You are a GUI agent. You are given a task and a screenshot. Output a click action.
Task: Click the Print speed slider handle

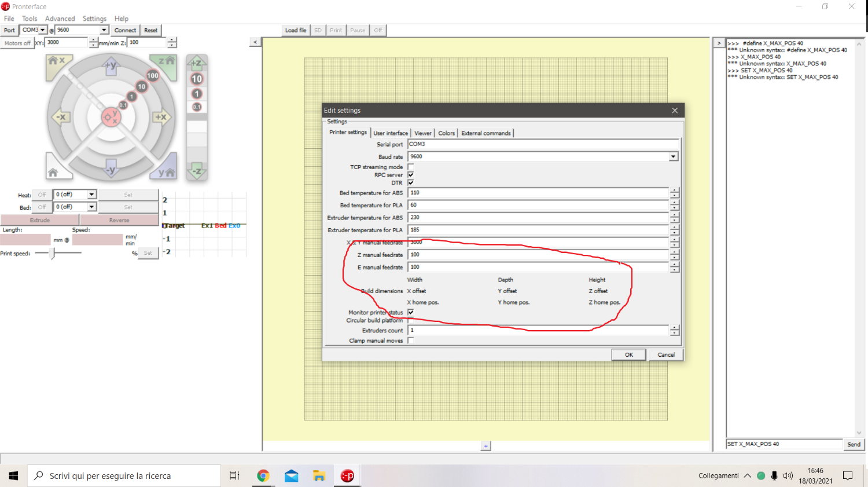[52, 253]
